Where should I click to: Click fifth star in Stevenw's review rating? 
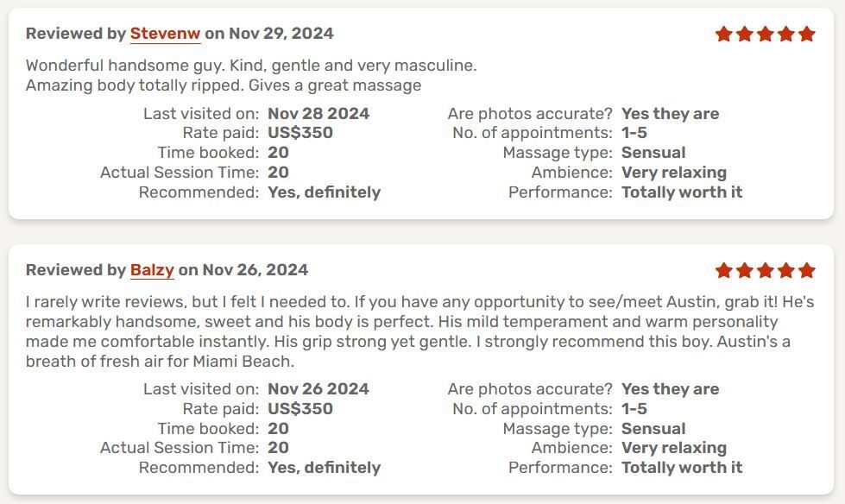click(807, 34)
